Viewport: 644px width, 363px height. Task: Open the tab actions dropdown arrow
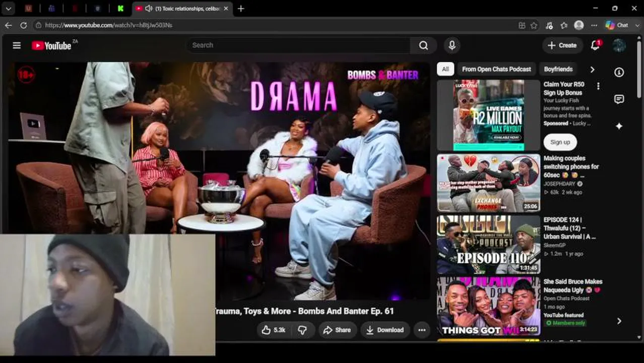point(9,9)
